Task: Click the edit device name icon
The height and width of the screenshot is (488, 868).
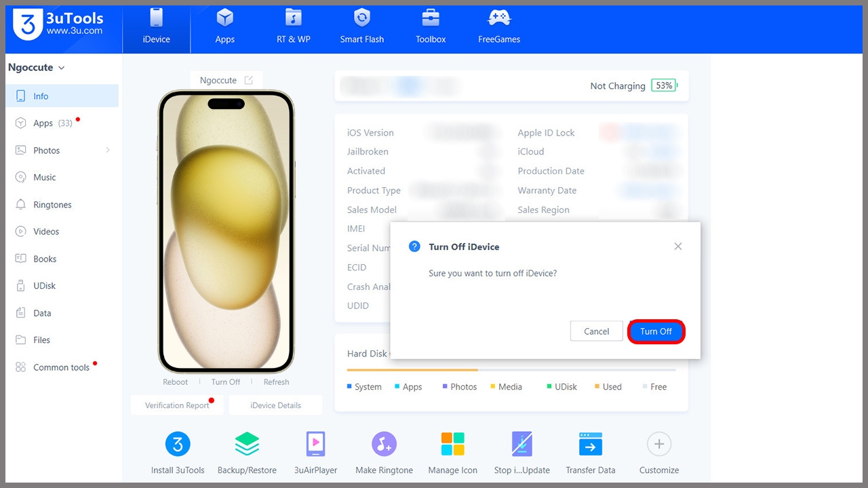Action: pyautogui.click(x=249, y=80)
